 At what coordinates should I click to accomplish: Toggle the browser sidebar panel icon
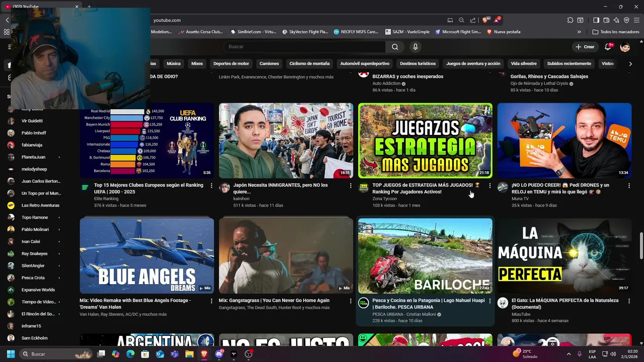[596, 20]
